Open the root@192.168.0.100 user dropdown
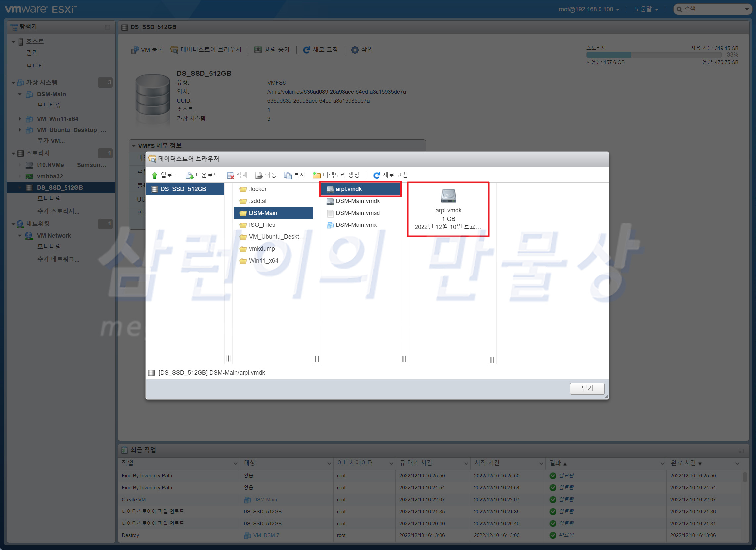Screen dimensions: 756x550 pos(589,9)
